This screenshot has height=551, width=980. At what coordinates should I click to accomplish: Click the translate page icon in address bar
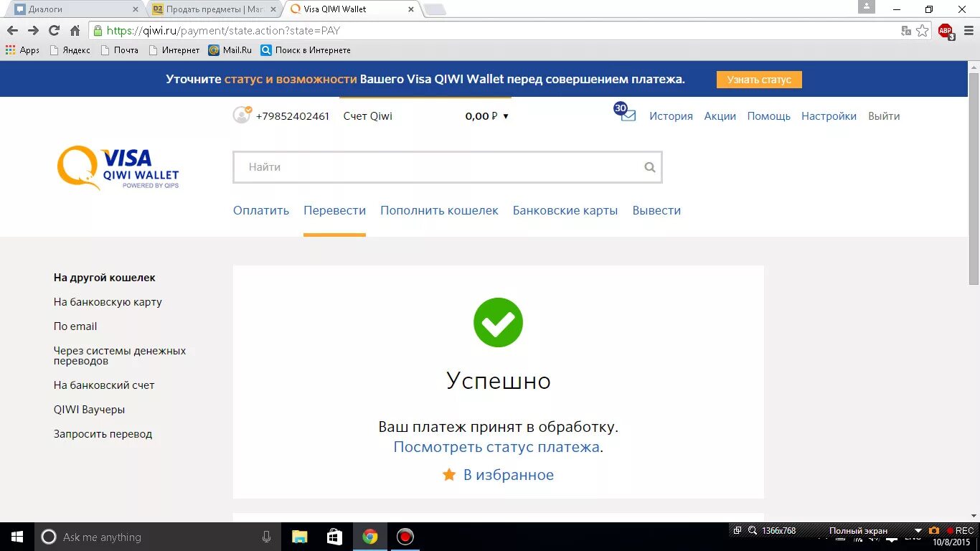tap(906, 31)
